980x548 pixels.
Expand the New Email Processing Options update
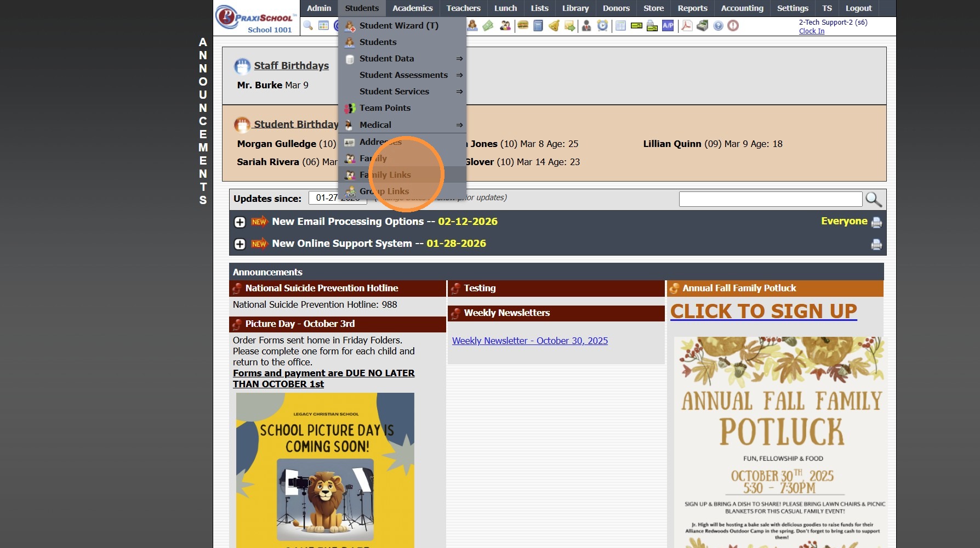coord(240,222)
